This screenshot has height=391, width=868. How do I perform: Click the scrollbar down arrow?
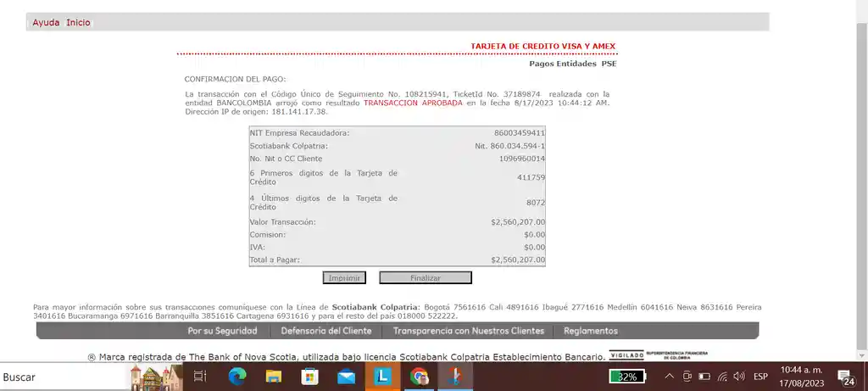tap(862, 355)
